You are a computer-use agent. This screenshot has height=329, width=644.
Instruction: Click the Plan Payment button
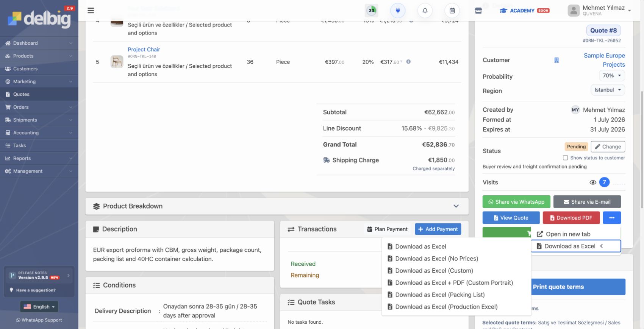(387, 229)
